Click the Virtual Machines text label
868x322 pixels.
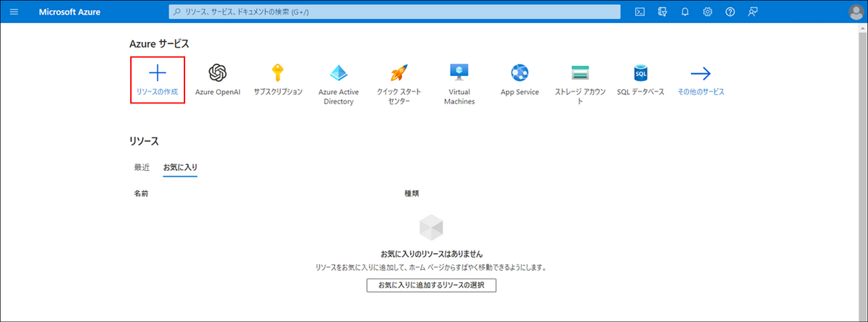point(459,97)
